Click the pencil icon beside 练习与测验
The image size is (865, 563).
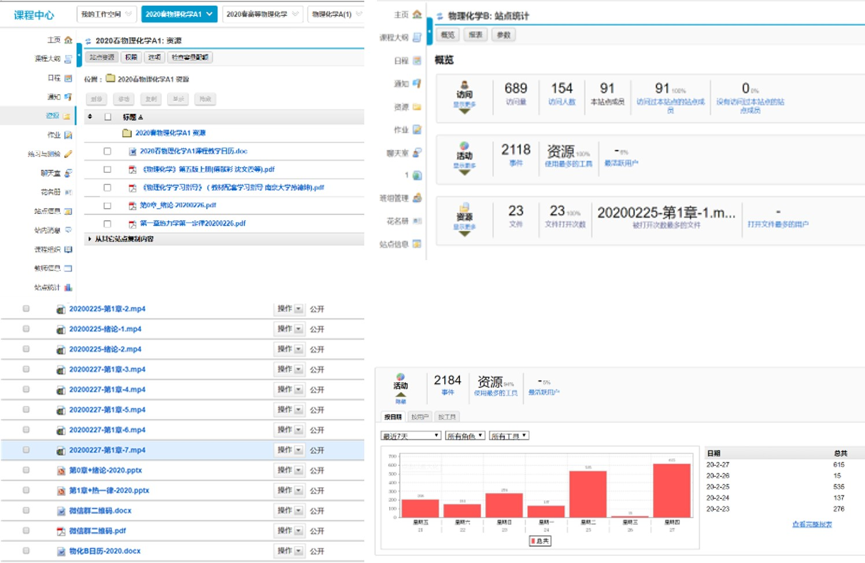[68, 154]
